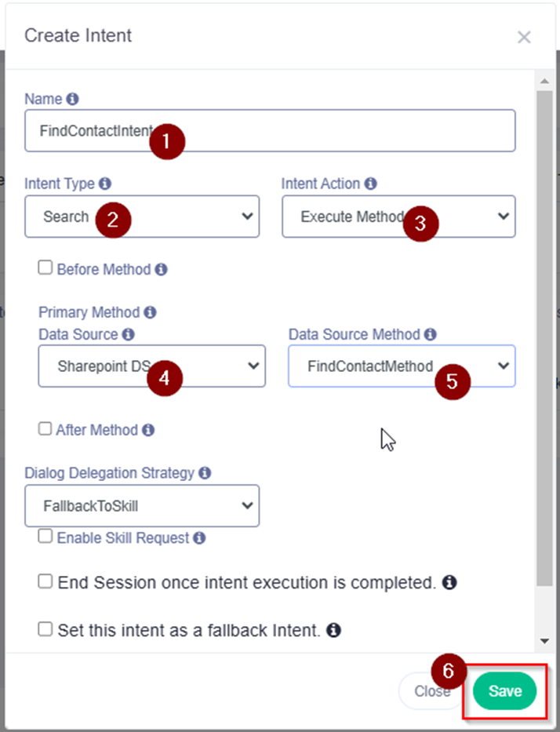
Task: Open the Intent Type dropdown showing Search
Action: (142, 217)
